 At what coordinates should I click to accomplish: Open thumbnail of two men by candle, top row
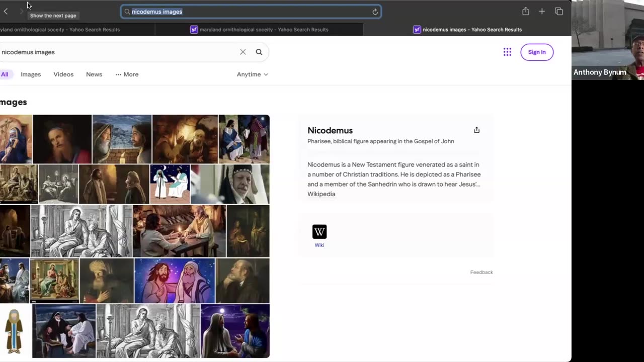[122, 139]
